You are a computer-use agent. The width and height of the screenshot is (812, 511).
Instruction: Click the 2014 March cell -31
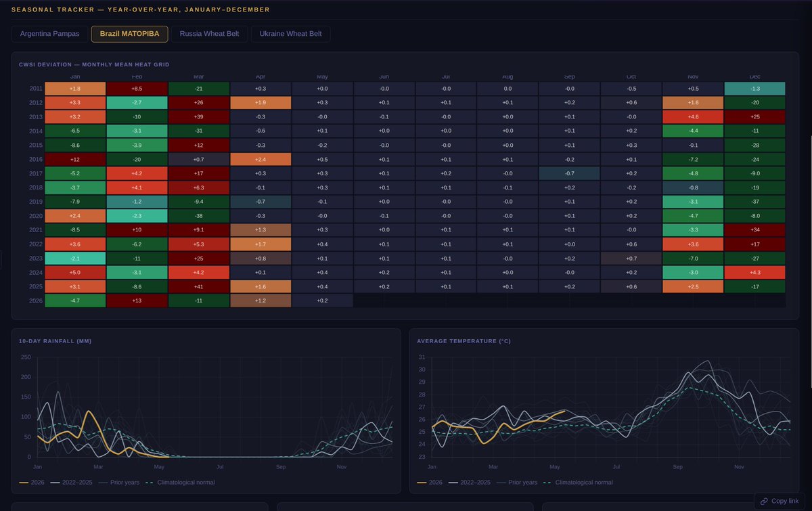[x=199, y=131]
